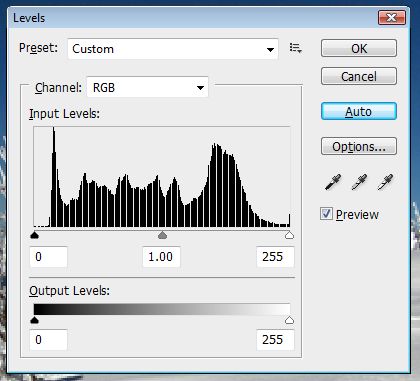The image size is (420, 381).
Task: Click the Preset dropdown arrow
Action: click(x=270, y=50)
